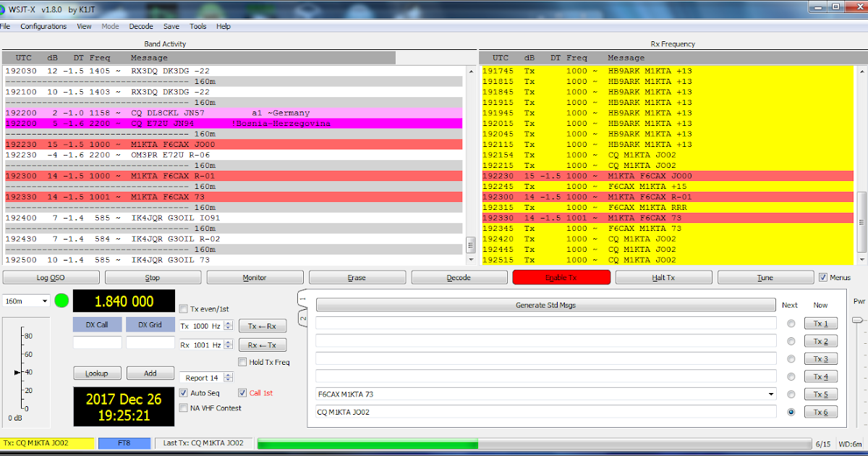The height and width of the screenshot is (456, 868).
Task: Select the Tx 6 radio button
Action: (791, 412)
